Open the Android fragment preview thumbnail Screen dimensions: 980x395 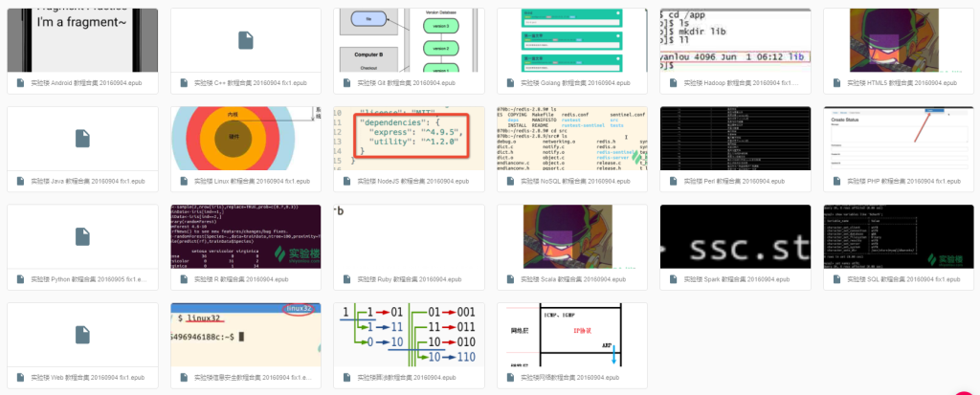(82, 40)
